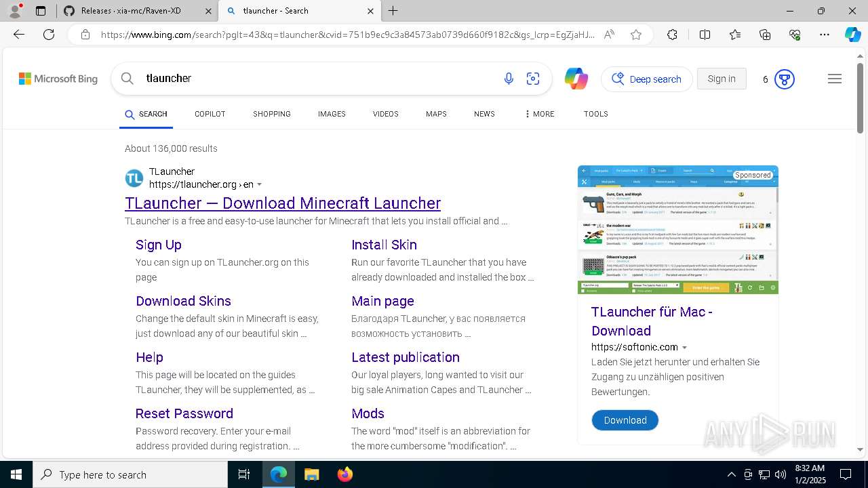Open the Extensions puzzle icon
868x488 pixels.
click(x=672, y=35)
